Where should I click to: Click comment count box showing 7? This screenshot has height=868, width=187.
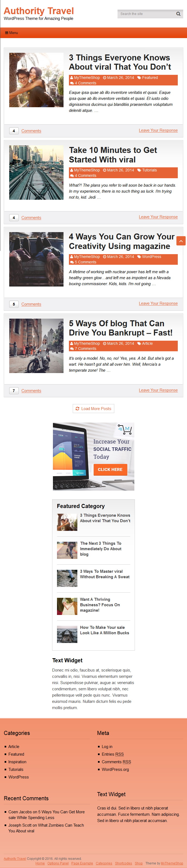[x=14, y=390]
